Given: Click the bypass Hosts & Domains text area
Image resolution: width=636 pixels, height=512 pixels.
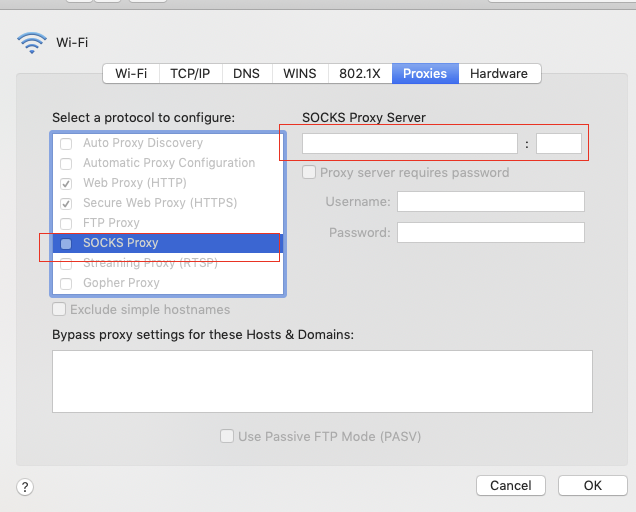Looking at the screenshot, I should pyautogui.click(x=322, y=382).
